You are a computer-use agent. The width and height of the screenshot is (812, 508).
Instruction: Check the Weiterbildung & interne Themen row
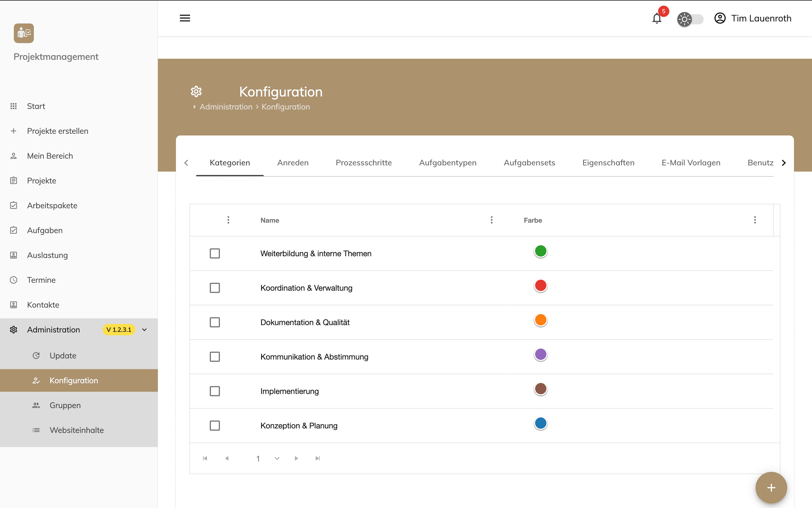tap(215, 254)
